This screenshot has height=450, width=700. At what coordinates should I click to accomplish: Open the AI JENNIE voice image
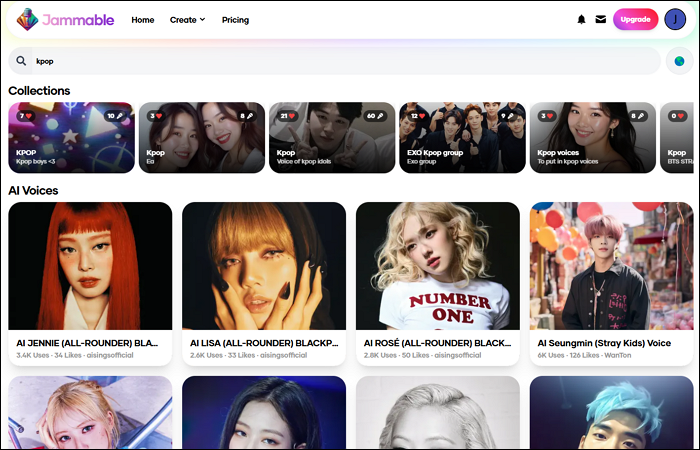coord(90,266)
